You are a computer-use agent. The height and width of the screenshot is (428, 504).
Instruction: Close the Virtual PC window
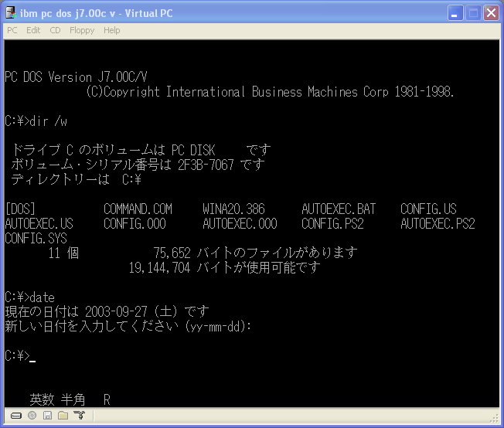(x=491, y=13)
